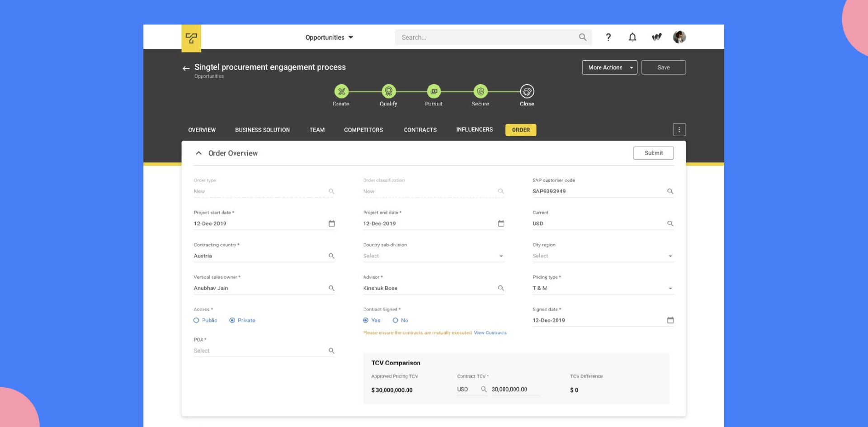Go back using the left arrow
The height and width of the screenshot is (427, 868).
coord(186,68)
